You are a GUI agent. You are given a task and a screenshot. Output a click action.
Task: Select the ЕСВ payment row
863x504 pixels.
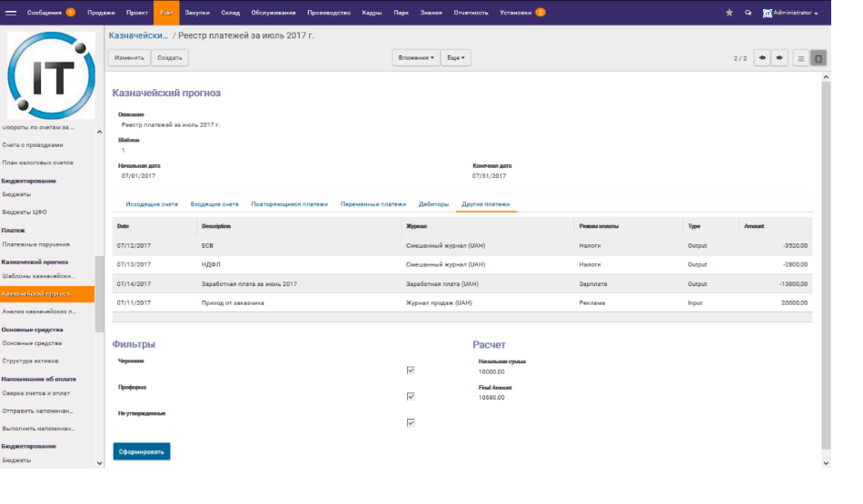(462, 246)
